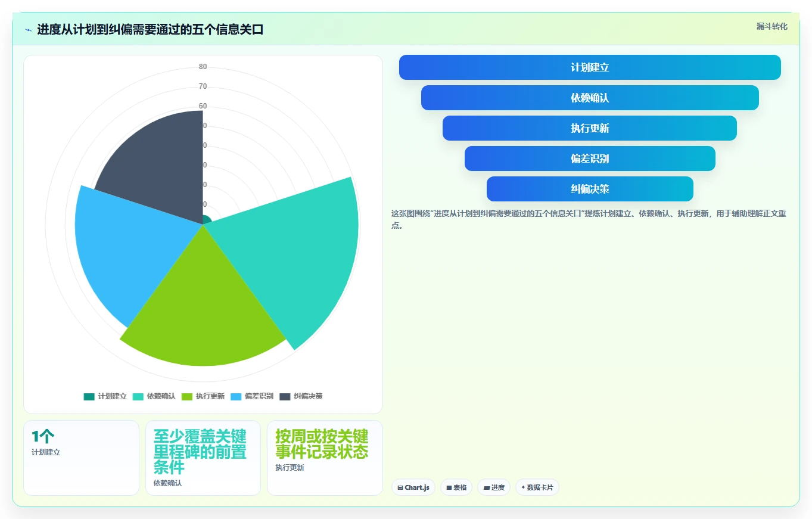812x519 pixels.
Task: Click the 漏斗转化 label in header
Action: (771, 27)
